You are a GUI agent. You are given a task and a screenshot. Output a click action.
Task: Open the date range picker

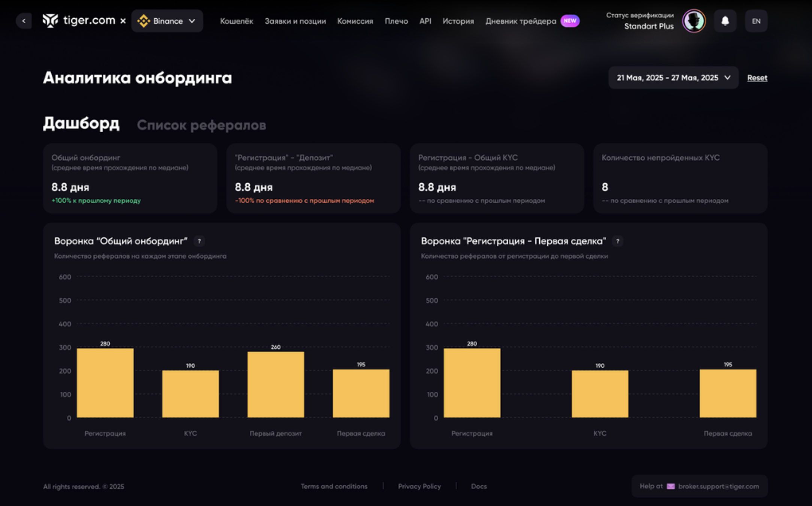coord(668,78)
